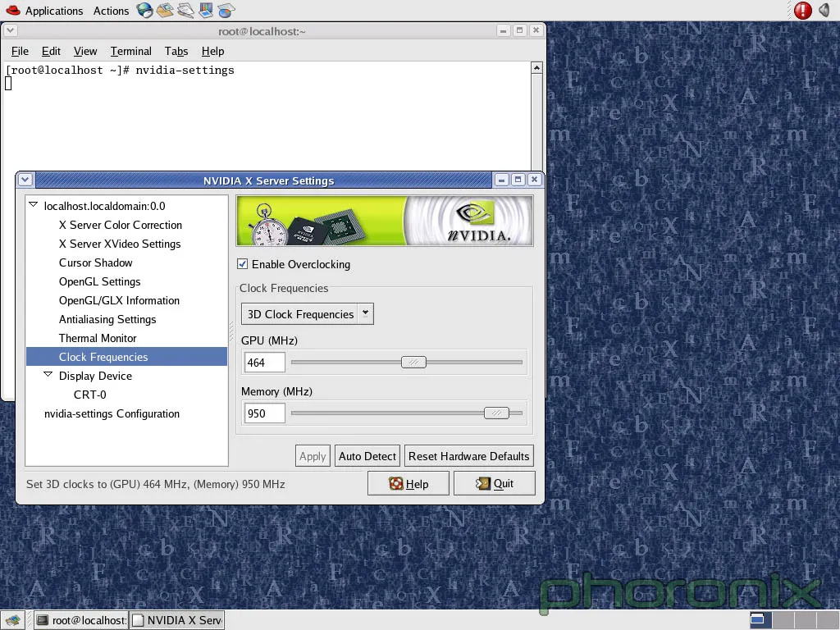The height and width of the screenshot is (630, 840).
Task: Open the terminal Help menu
Action: coord(212,51)
